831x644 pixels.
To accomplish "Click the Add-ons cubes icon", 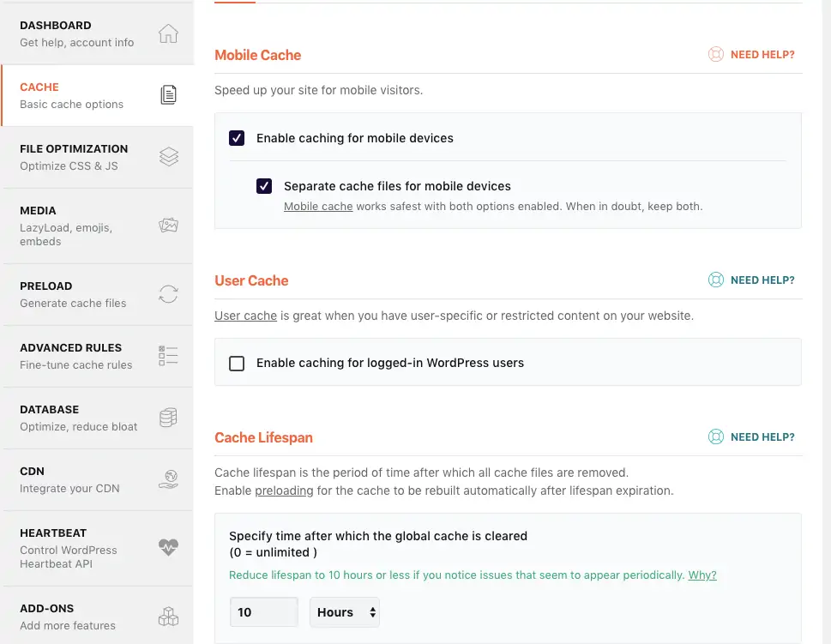I will [169, 617].
